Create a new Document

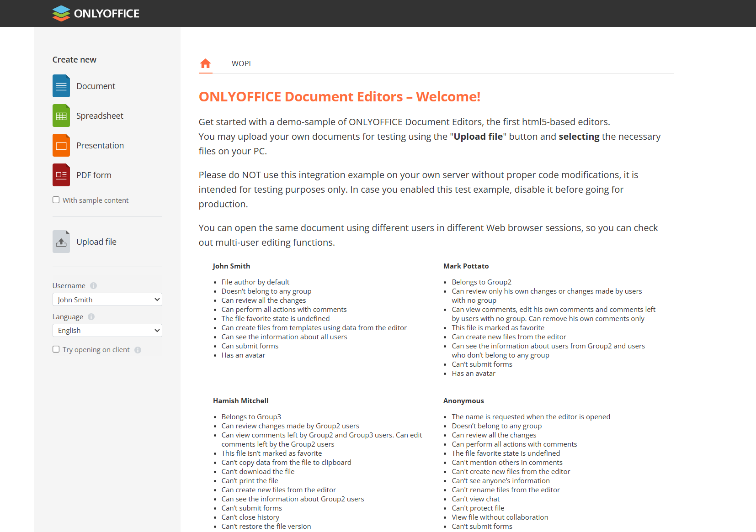[x=96, y=86]
